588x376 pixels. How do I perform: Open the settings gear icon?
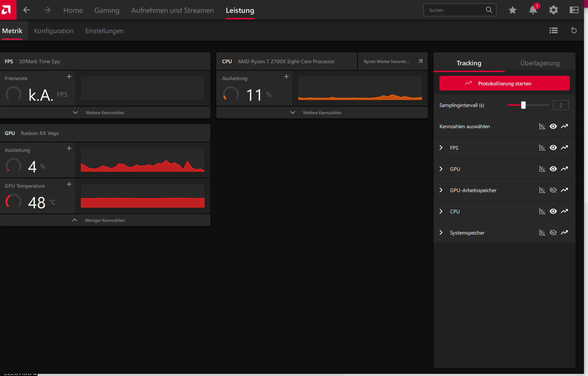(x=554, y=10)
